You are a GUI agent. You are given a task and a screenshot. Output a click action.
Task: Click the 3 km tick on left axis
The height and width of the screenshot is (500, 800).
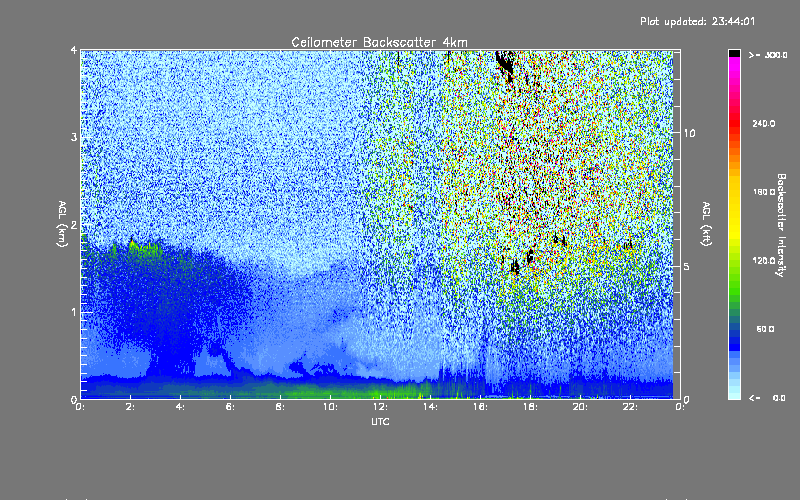point(74,137)
